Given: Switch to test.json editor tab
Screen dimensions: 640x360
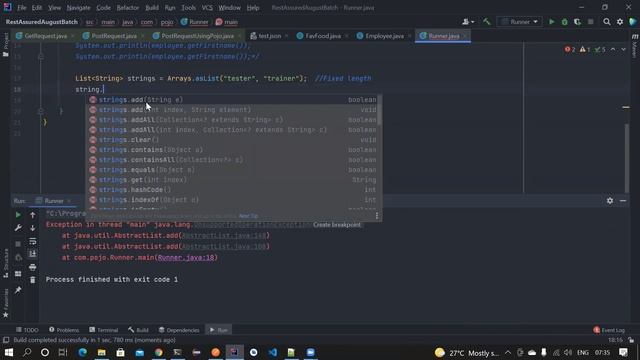Looking at the screenshot, I should pyautogui.click(x=269, y=36).
